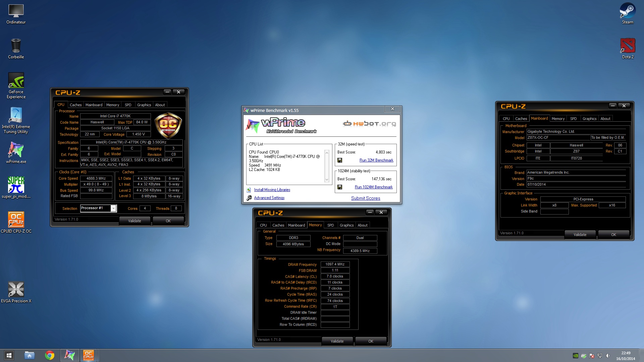The width and height of the screenshot is (644, 362).
Task: Click Validate in memory CPU-Z window
Action: (x=337, y=341)
